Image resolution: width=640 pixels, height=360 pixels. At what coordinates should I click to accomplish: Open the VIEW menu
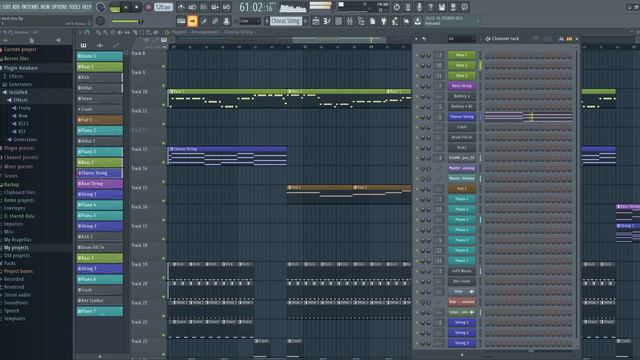coord(45,7)
